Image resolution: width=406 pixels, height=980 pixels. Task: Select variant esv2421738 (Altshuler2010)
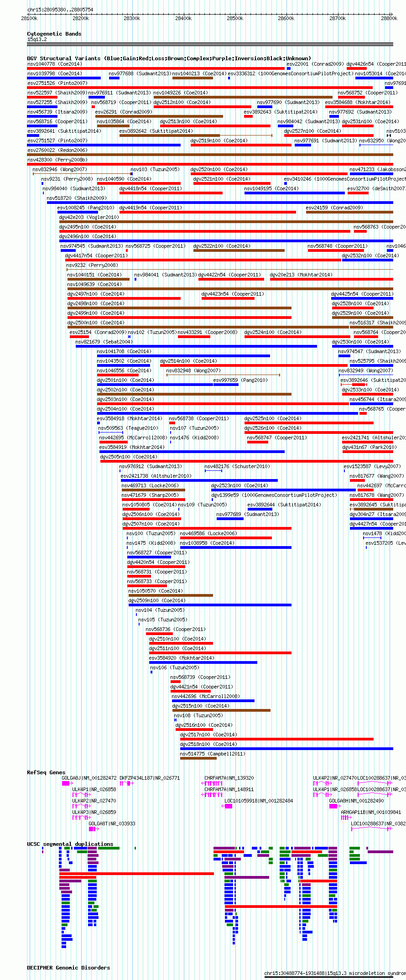click(x=199, y=480)
